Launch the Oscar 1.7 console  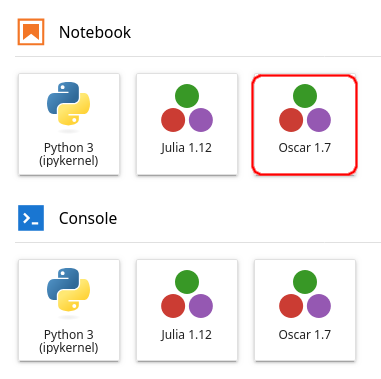click(305, 310)
